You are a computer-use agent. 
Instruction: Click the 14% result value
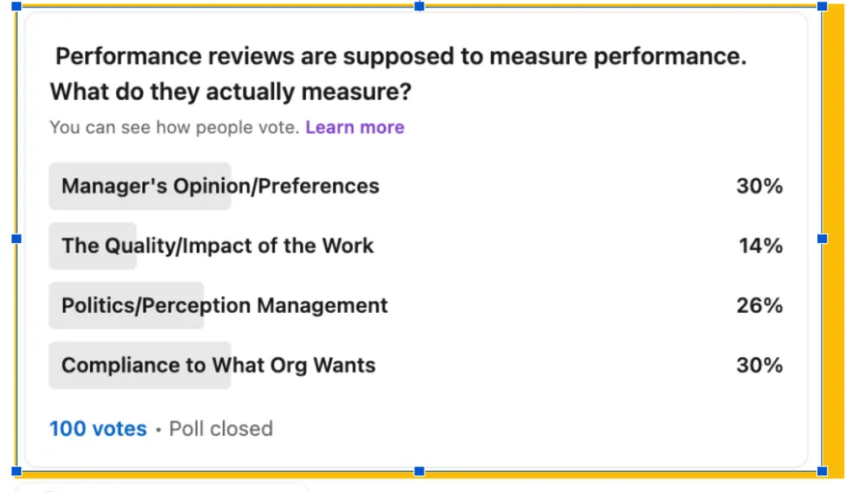(760, 246)
